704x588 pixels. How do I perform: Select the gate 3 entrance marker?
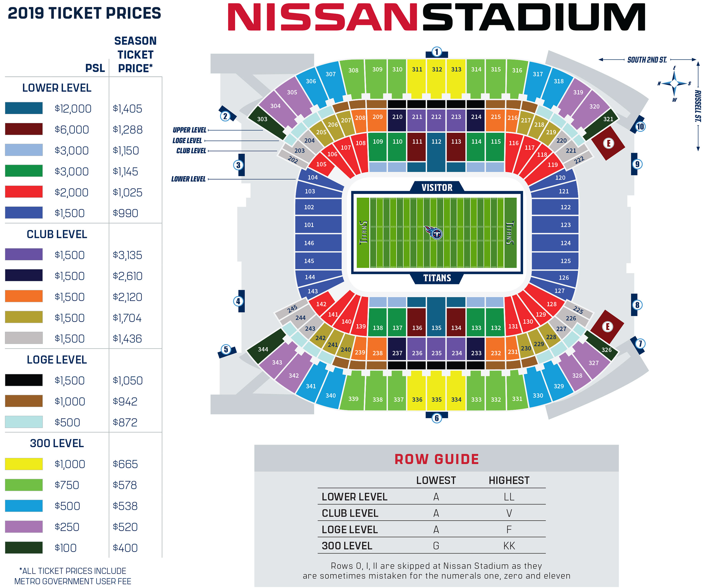coord(238,165)
